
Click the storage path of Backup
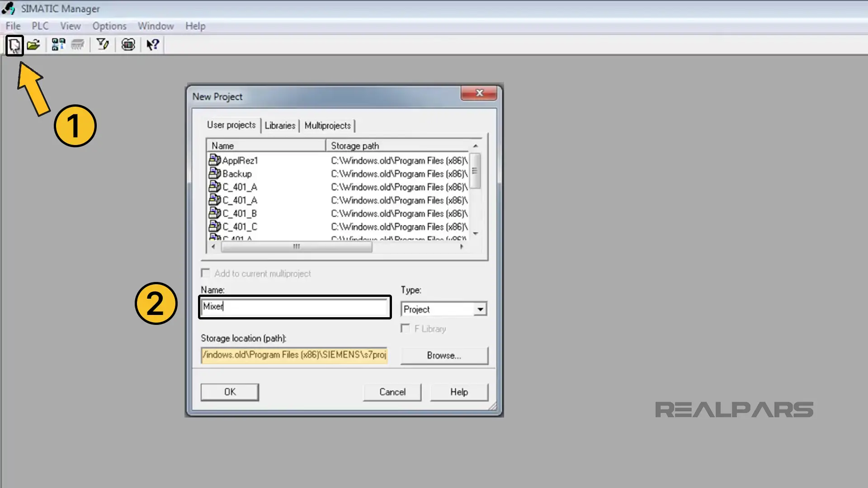[x=399, y=174]
